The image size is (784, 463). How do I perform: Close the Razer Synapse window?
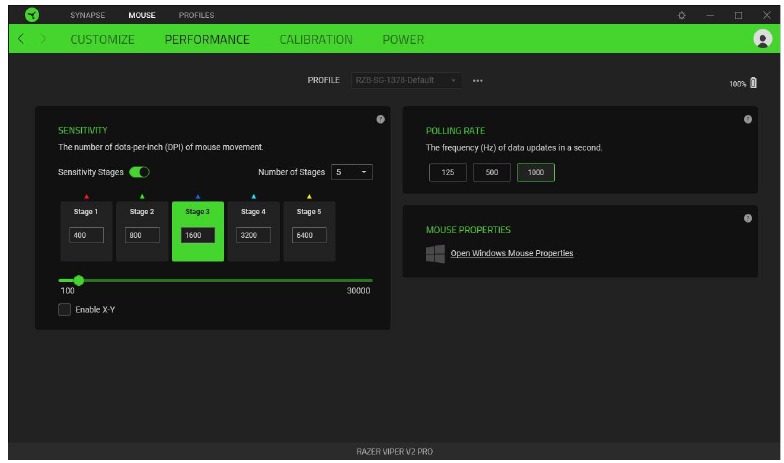(x=766, y=16)
